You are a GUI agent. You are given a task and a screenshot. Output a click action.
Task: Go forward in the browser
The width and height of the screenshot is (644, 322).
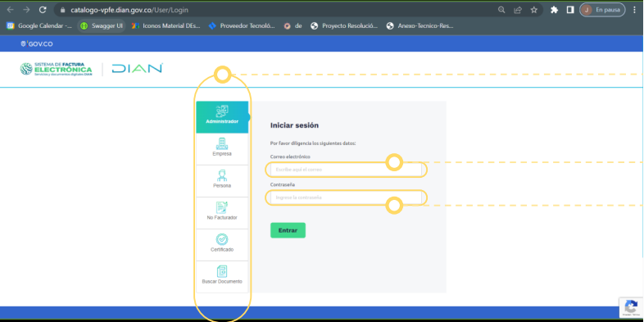pyautogui.click(x=26, y=10)
